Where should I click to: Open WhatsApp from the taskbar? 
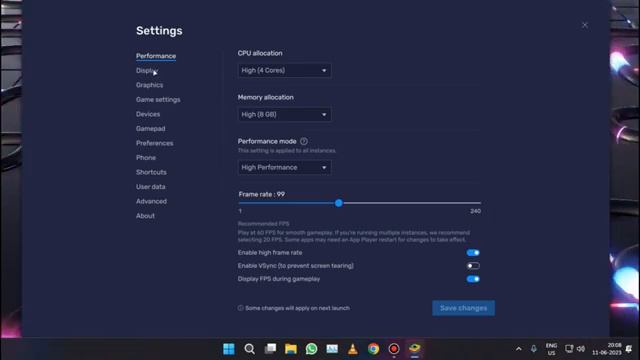(311, 349)
